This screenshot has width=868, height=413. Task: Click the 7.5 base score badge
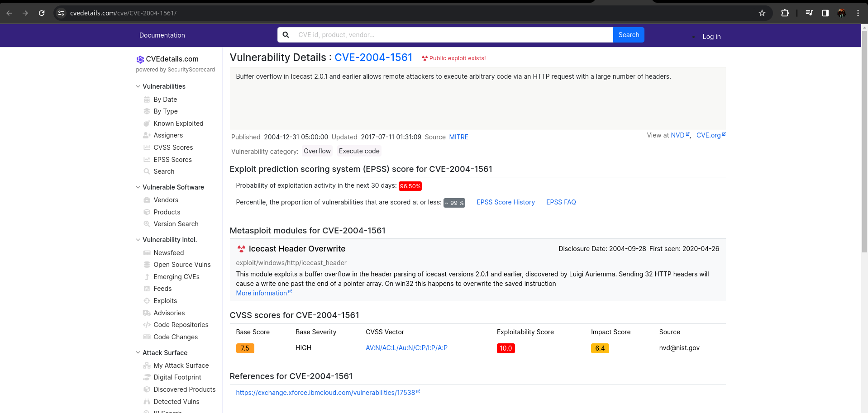tap(245, 348)
